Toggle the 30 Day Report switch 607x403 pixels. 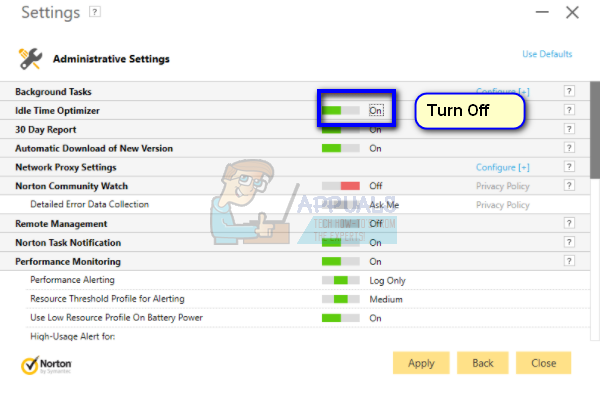pos(341,130)
